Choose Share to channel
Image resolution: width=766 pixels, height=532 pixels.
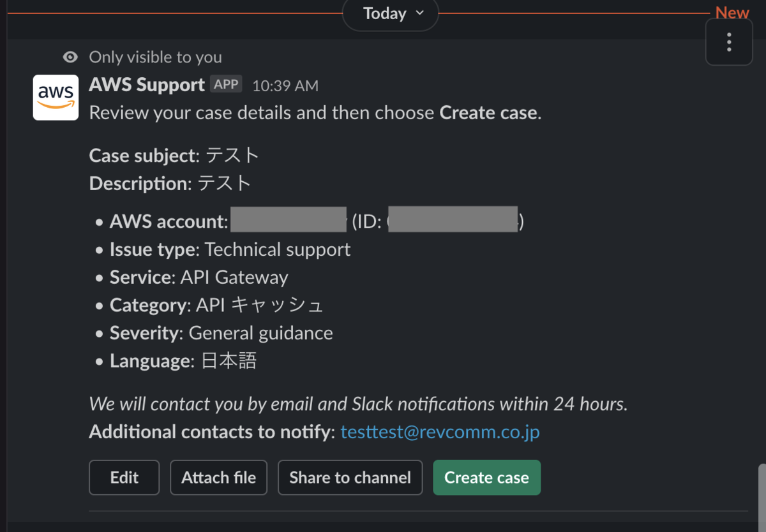(350, 478)
